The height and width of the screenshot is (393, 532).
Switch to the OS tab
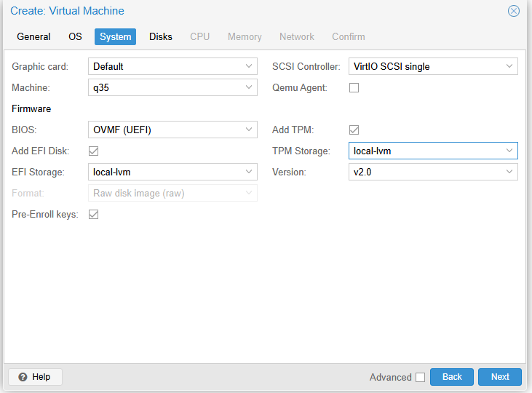75,36
